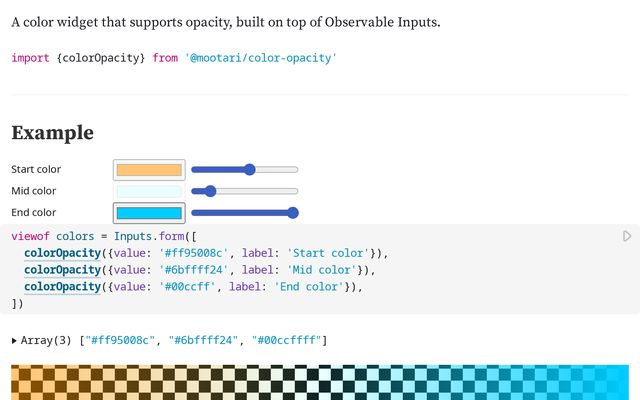Click the second colorOpacity reference in code
640x400 pixels.
click(x=62, y=270)
